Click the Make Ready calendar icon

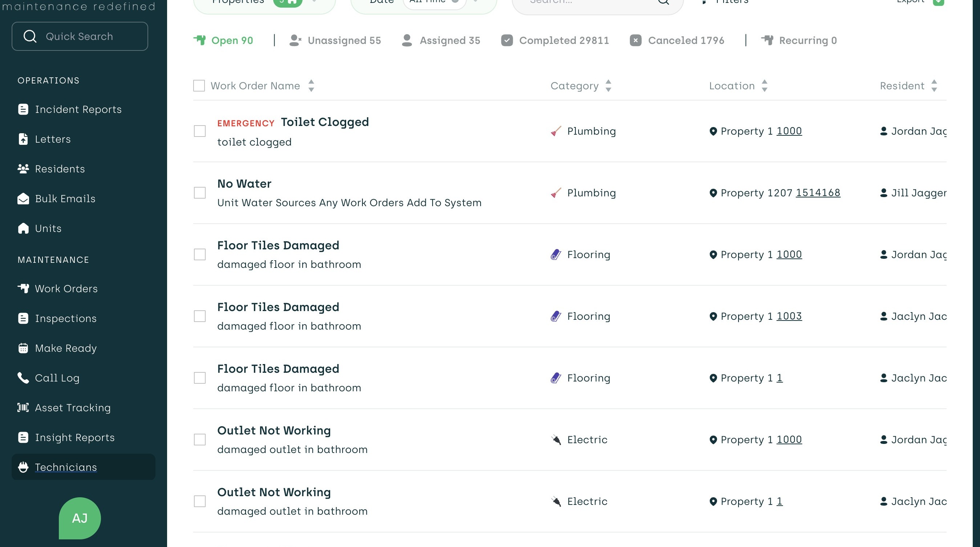tap(23, 348)
